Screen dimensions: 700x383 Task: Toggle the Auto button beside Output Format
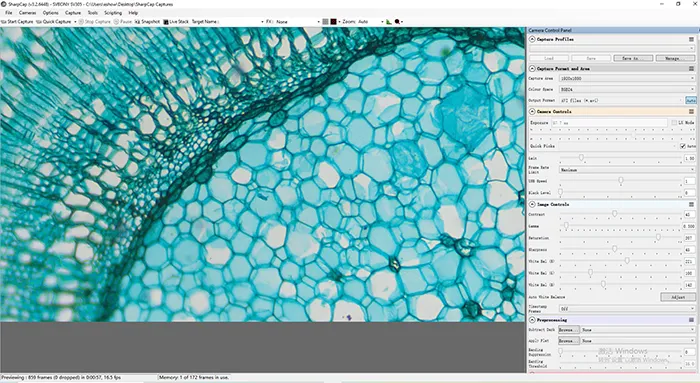click(x=691, y=100)
